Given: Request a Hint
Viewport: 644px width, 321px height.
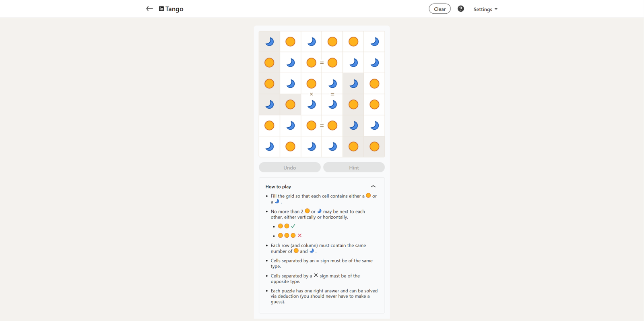Looking at the screenshot, I should (354, 168).
